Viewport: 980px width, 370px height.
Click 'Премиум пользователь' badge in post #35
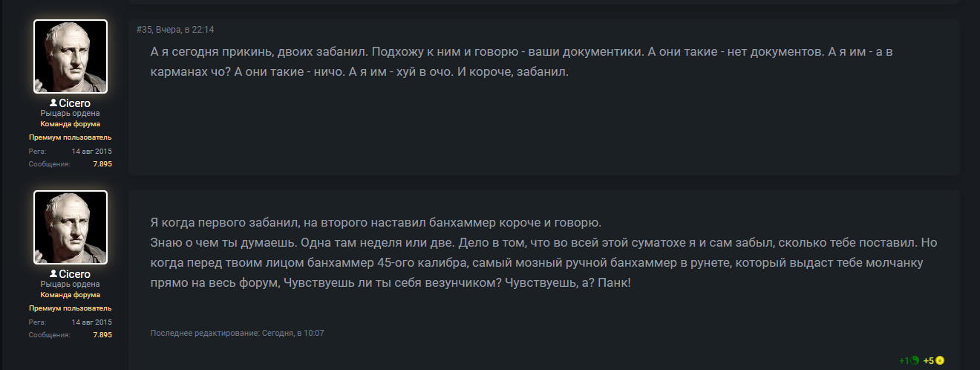[x=71, y=137]
